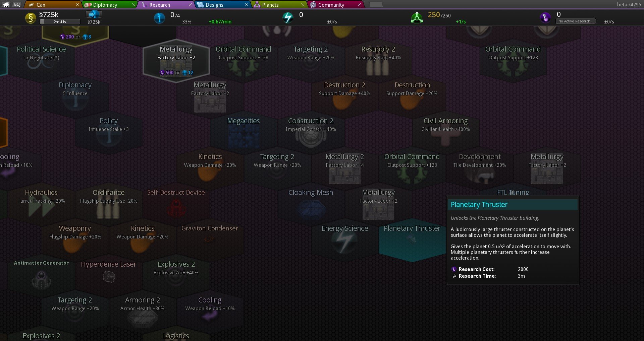The height and width of the screenshot is (341, 644).
Task: Close the Can tab
Action: [x=77, y=5]
